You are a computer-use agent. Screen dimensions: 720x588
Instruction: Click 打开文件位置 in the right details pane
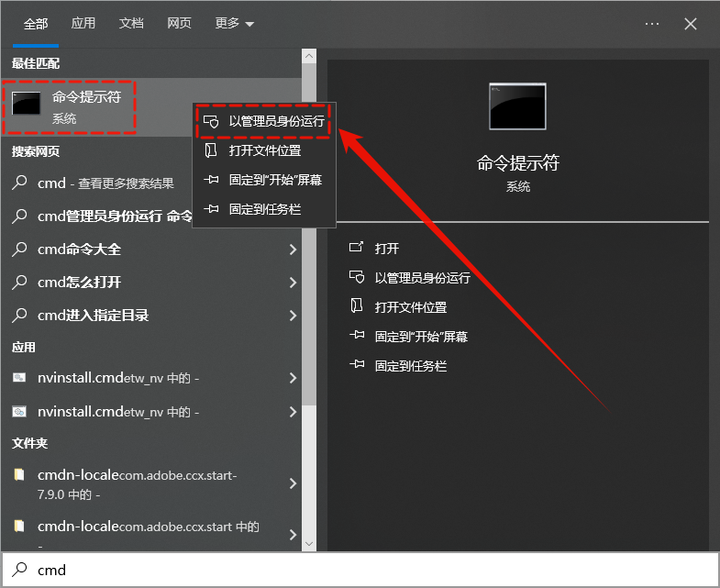click(411, 307)
